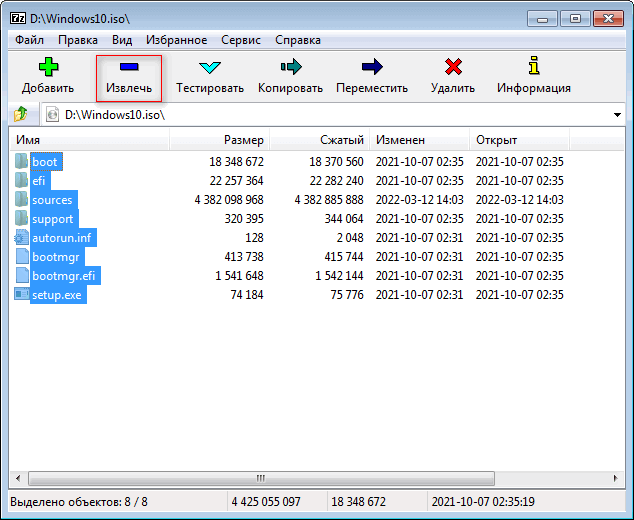Click status bar total 4 425 055 097
This screenshot has height=520, width=634.
pyautogui.click(x=266, y=502)
